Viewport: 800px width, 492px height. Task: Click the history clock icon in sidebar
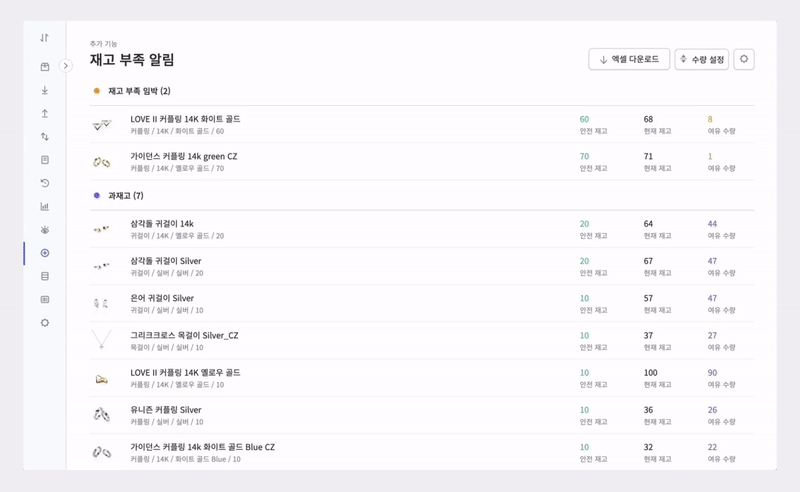pos(44,183)
